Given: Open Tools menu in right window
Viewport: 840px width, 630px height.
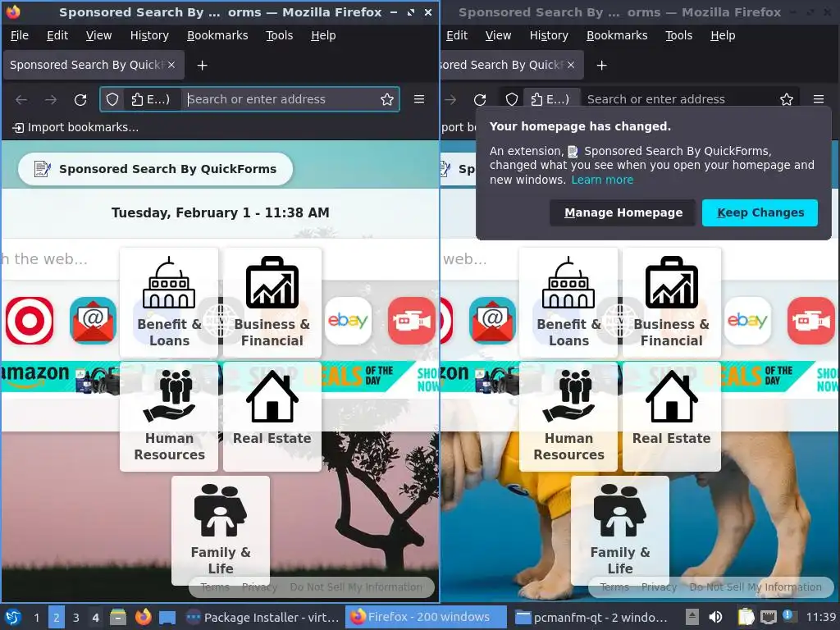Looking at the screenshot, I should [x=678, y=35].
